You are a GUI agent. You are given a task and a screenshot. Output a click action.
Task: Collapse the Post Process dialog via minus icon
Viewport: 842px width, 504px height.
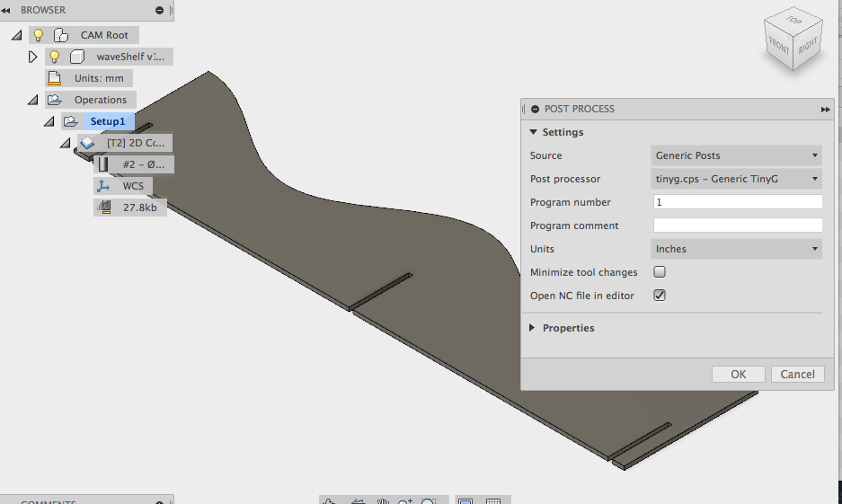(x=535, y=109)
